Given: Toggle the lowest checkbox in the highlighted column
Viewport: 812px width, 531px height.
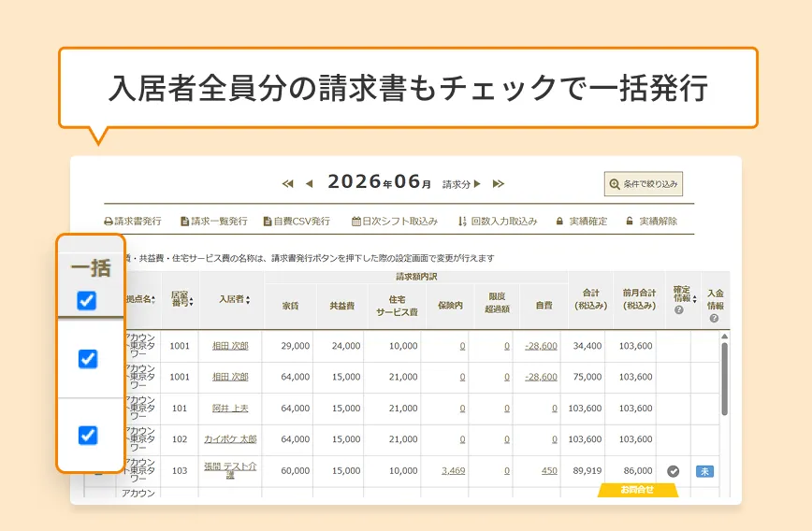Looking at the screenshot, I should click(x=88, y=436).
